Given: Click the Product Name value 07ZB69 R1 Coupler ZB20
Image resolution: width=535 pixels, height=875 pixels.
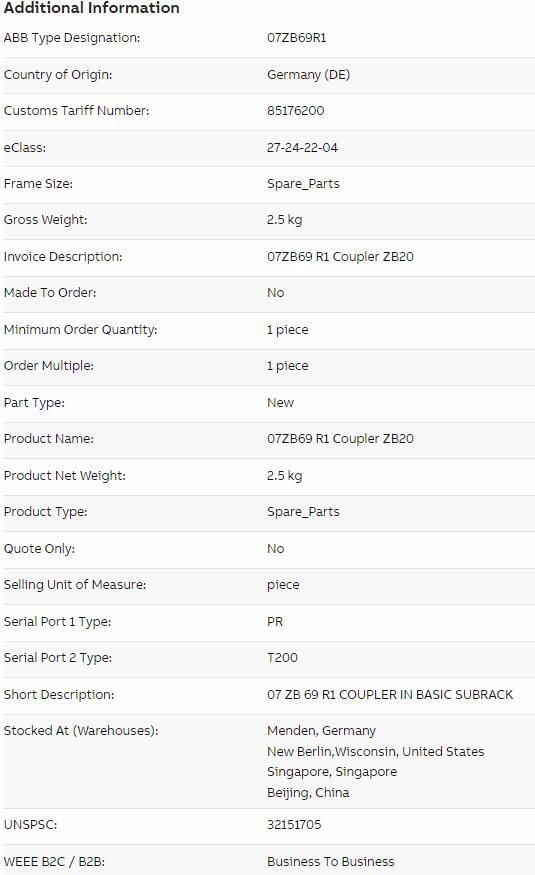Looking at the screenshot, I should tap(340, 439).
